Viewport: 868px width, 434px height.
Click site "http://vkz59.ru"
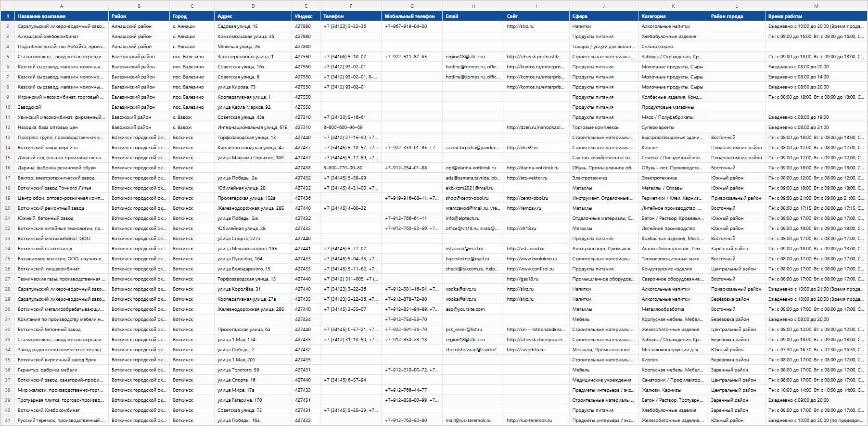[x=536, y=148]
